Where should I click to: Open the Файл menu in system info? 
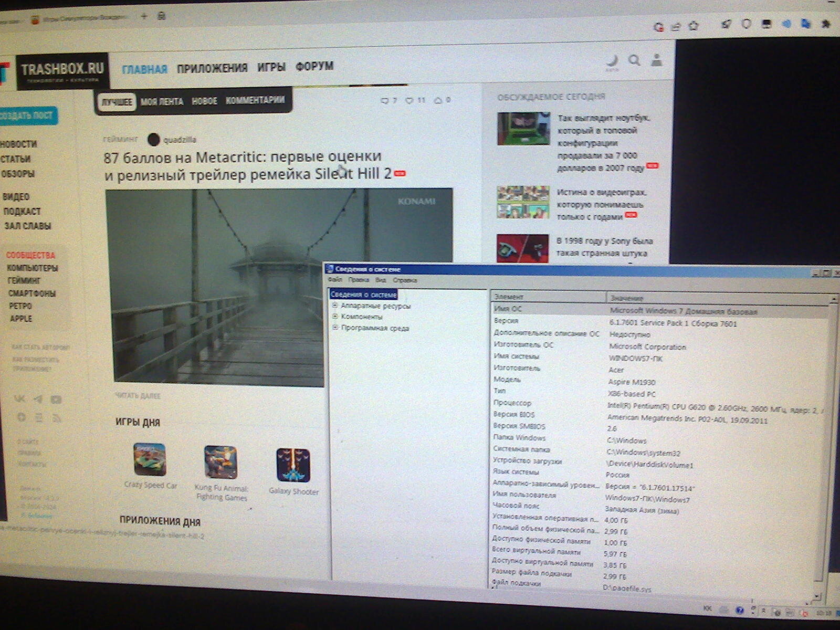(x=334, y=279)
